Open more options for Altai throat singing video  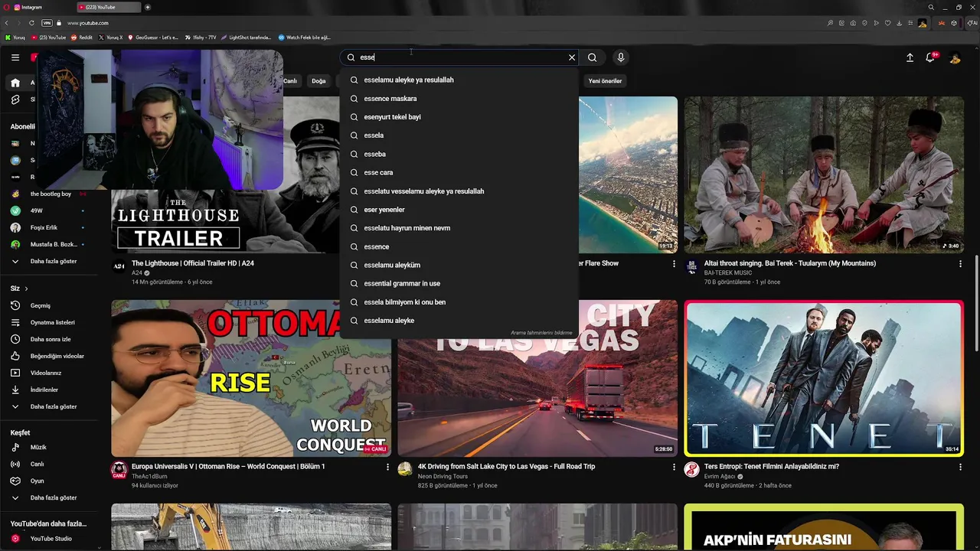click(x=960, y=263)
